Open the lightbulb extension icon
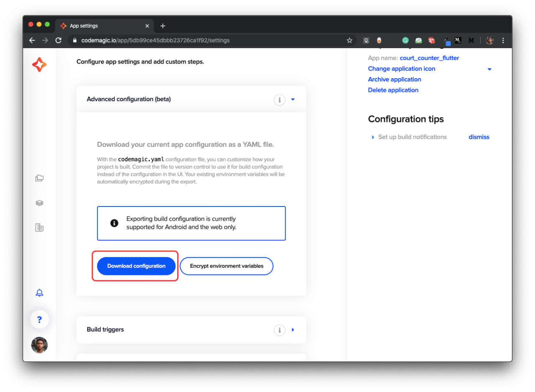 click(366, 41)
